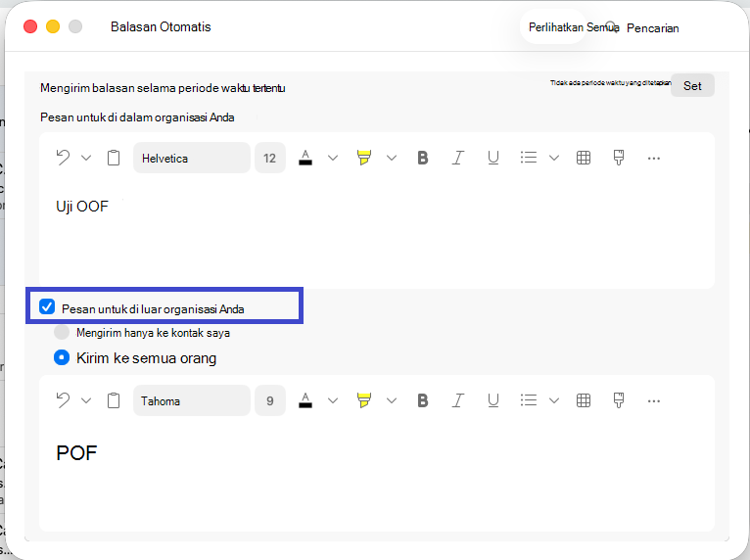Screen dimensions: 750x560
Task: Toggle underline in internal message toolbar
Action: coord(493,158)
